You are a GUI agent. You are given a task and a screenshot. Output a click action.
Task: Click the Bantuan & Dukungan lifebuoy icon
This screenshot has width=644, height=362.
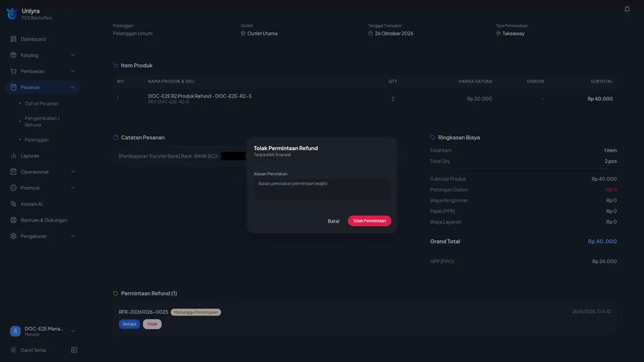coord(13,220)
